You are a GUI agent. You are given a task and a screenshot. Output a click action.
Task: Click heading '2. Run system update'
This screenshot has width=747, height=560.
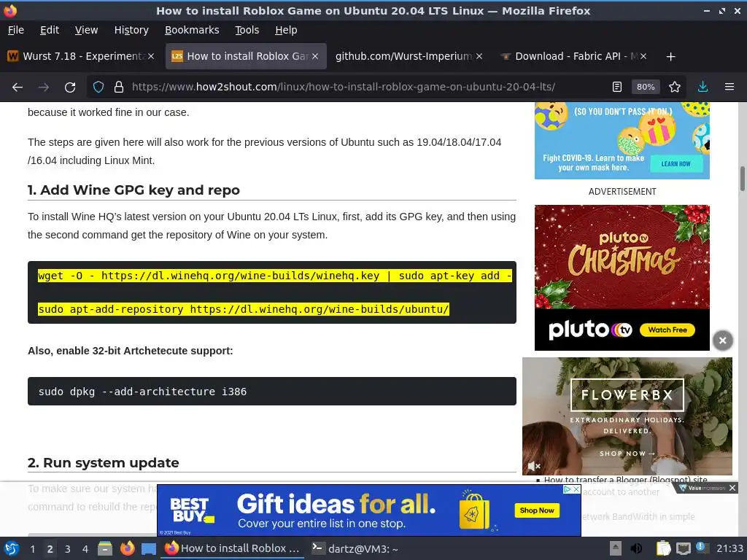(104, 463)
